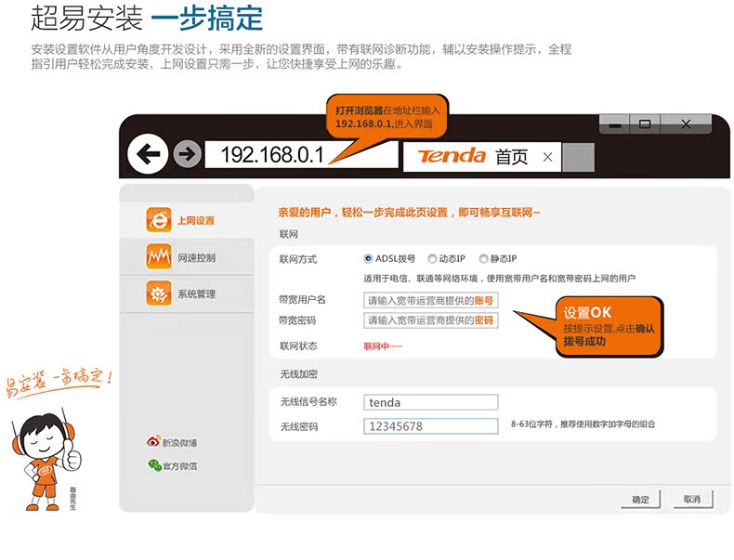Select ADSL拨号 radio button
This screenshot has height=560, width=734.
click(x=368, y=259)
